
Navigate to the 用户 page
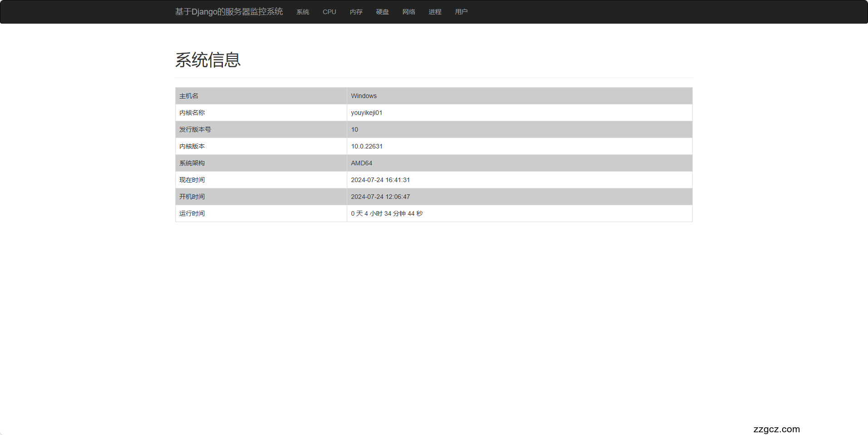pyautogui.click(x=461, y=12)
